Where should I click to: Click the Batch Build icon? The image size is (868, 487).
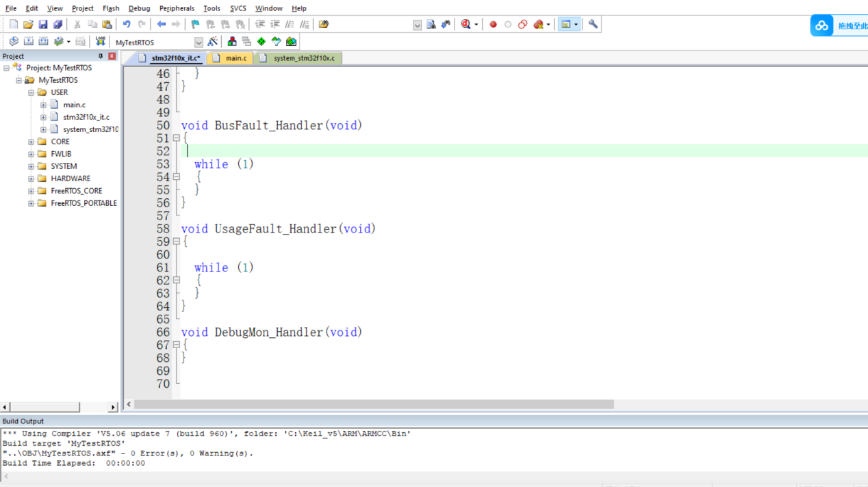(x=59, y=42)
